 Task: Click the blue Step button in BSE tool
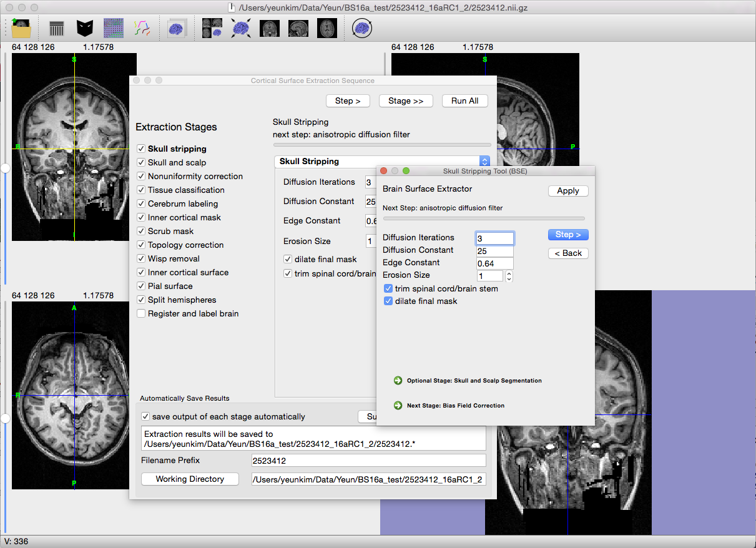(567, 235)
